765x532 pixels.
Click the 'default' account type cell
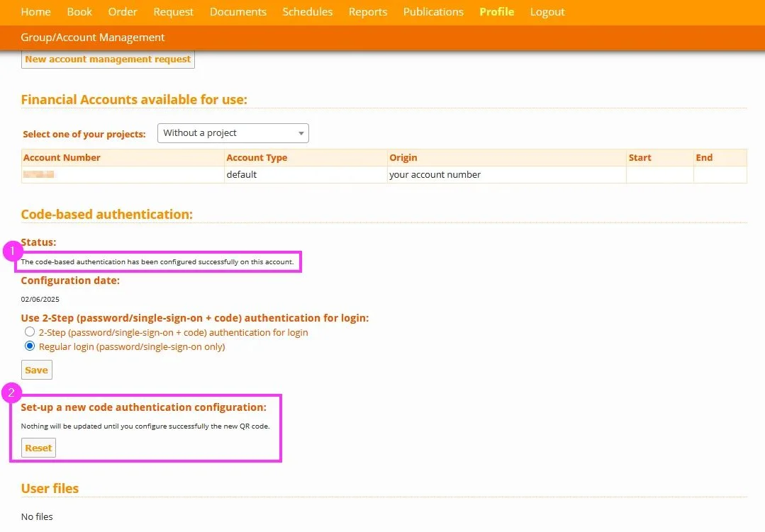coord(306,174)
